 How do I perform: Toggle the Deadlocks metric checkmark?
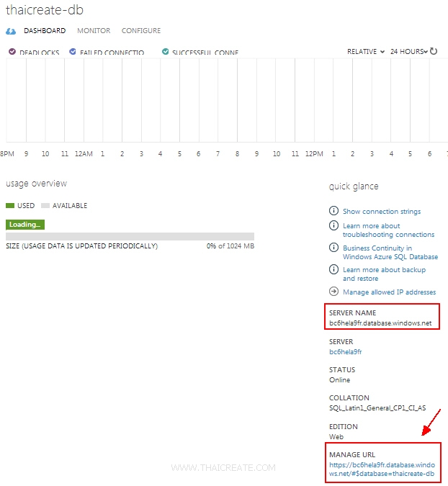pyautogui.click(x=12, y=51)
